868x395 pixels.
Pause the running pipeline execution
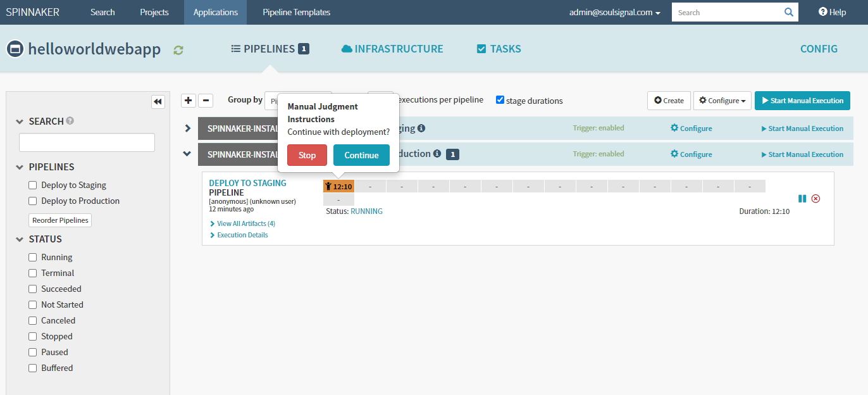(x=802, y=199)
